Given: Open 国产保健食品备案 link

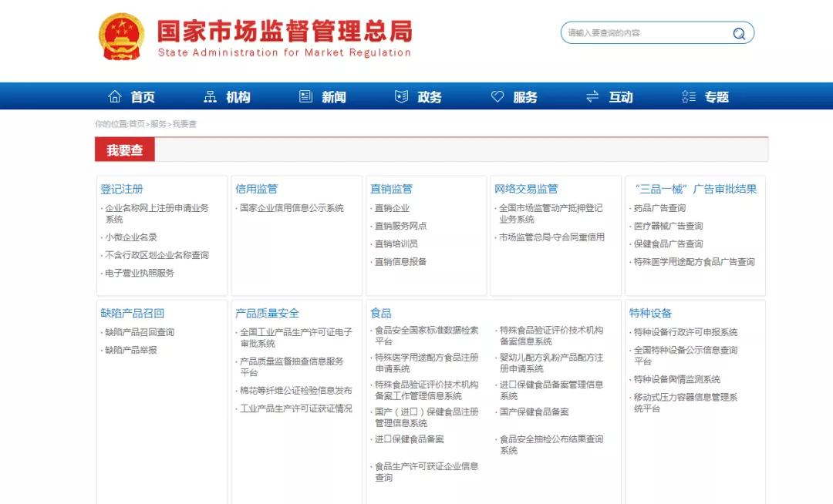Looking at the screenshot, I should pyautogui.click(x=534, y=412).
